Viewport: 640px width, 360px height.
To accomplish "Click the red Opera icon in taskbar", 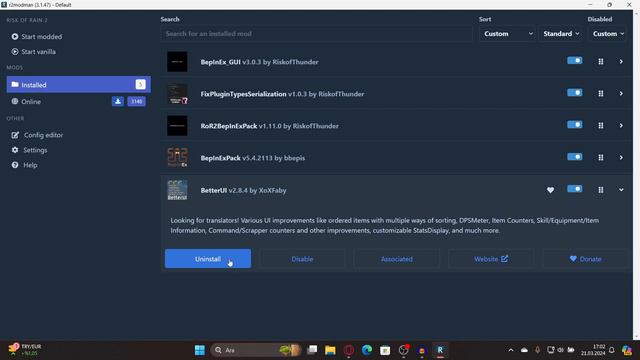I will [349, 350].
